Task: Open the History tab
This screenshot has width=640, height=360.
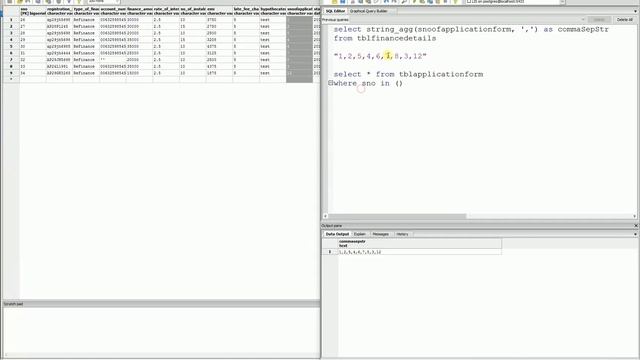Action: [x=402, y=234]
